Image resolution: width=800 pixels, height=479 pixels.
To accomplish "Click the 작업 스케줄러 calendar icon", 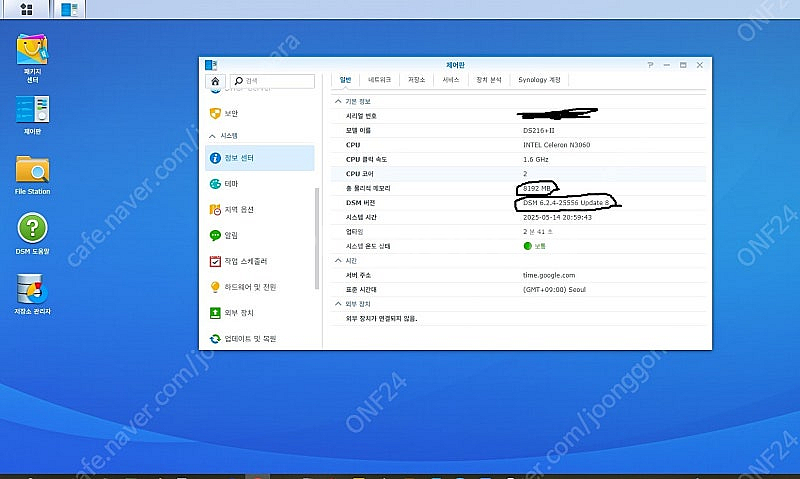I will tap(215, 261).
